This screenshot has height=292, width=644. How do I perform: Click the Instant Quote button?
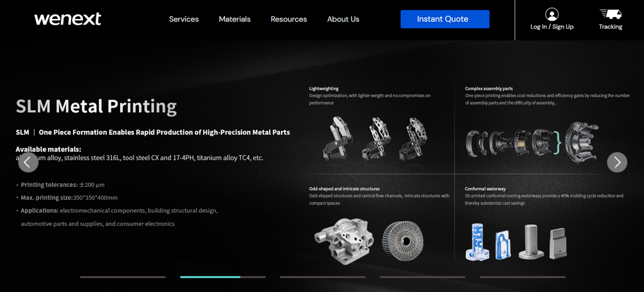[445, 19]
